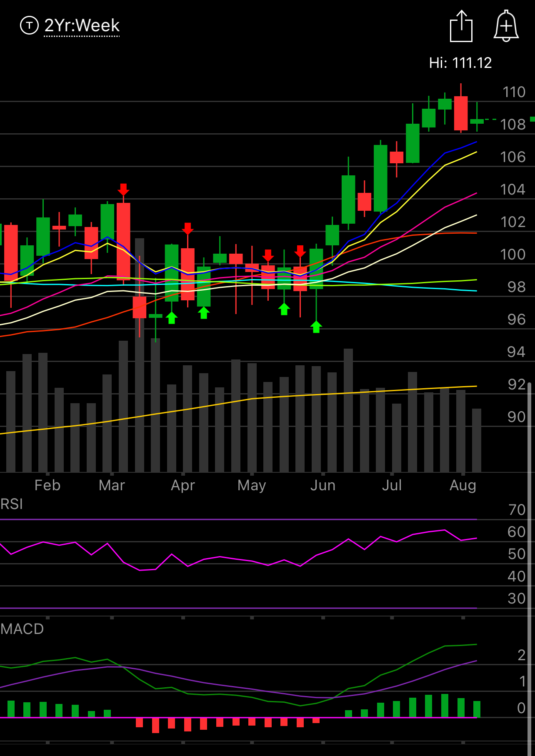Tap the 110 price axis label
Image resolution: width=535 pixels, height=756 pixels.
pyautogui.click(x=514, y=92)
